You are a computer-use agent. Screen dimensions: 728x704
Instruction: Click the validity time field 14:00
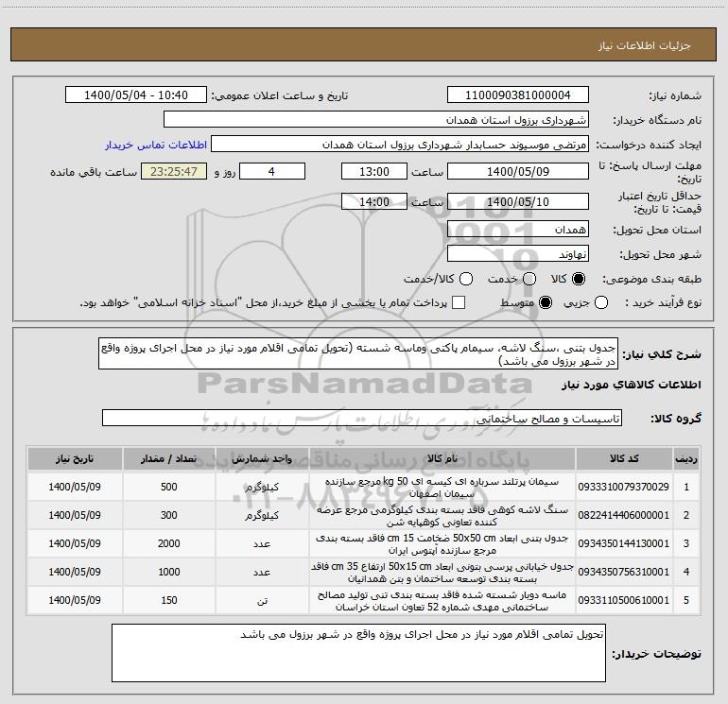tap(374, 201)
